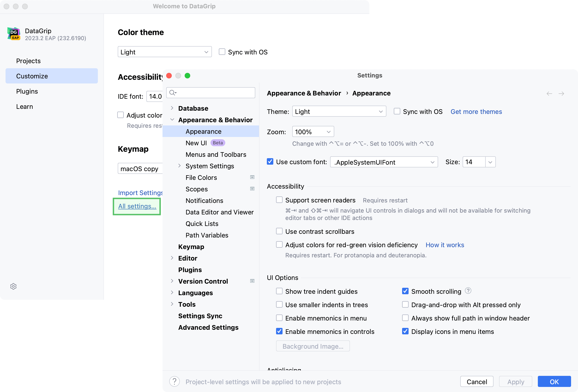578x392 pixels.
Task: Toggle 'Sync with OS' theme checkbox
Action: click(x=397, y=111)
